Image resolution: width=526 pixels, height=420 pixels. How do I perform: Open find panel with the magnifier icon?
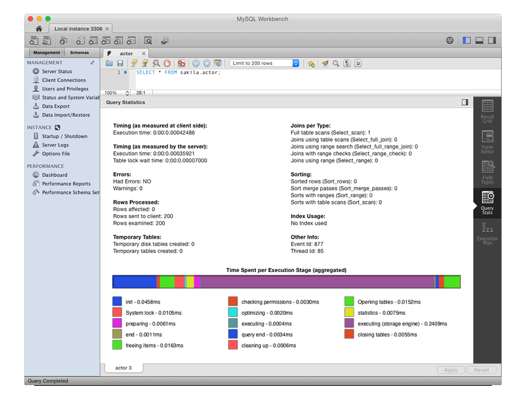[336, 63]
